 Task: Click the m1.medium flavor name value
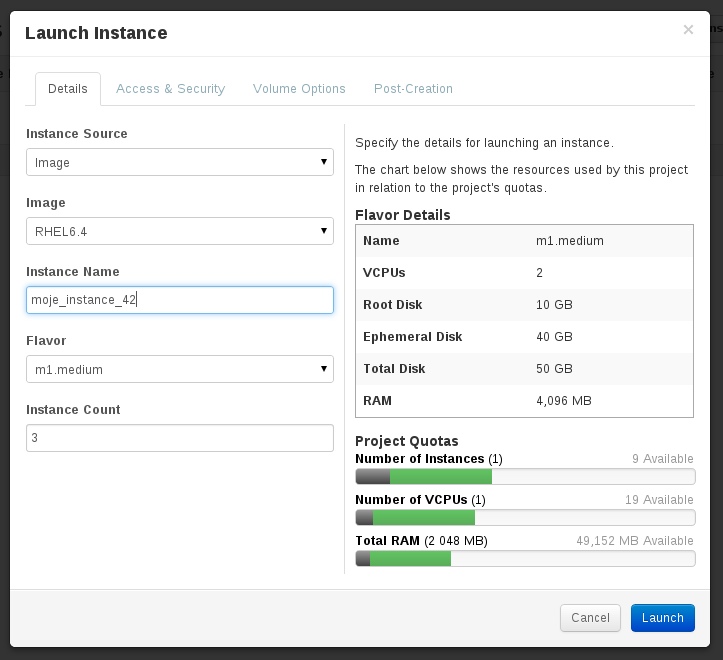point(569,241)
